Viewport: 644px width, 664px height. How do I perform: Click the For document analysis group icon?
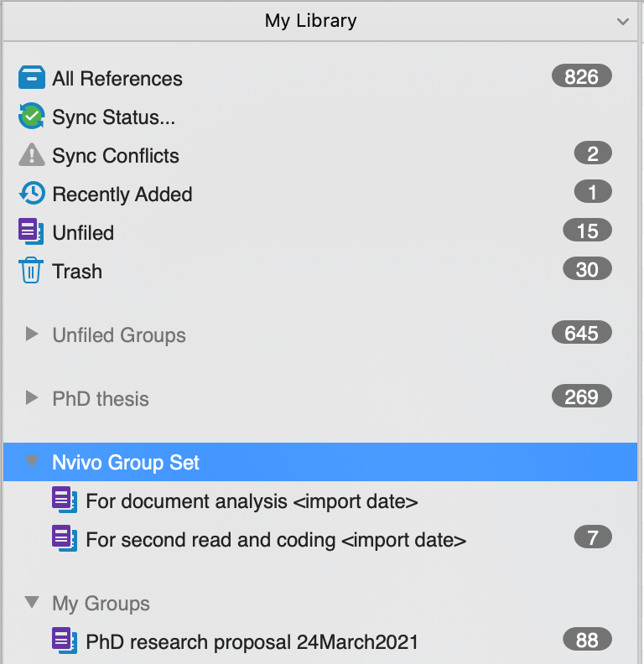pyautogui.click(x=65, y=501)
